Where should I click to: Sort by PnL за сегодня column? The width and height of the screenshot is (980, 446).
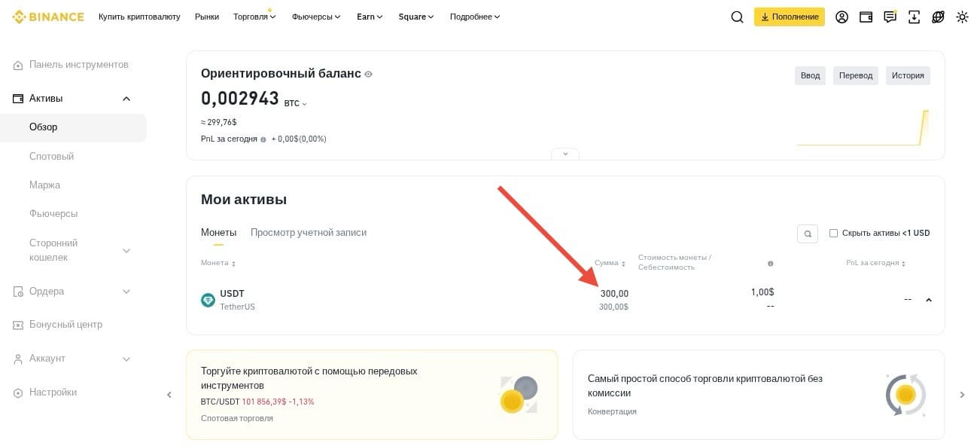875,263
